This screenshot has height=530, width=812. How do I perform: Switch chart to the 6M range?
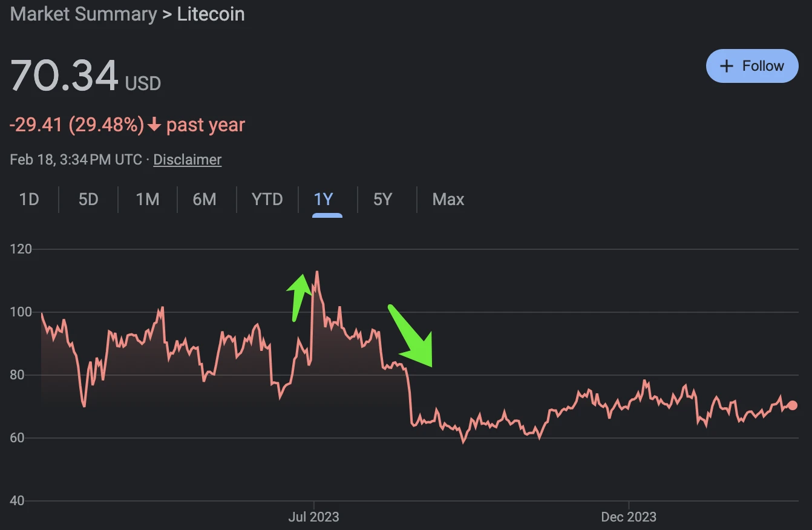click(x=205, y=199)
